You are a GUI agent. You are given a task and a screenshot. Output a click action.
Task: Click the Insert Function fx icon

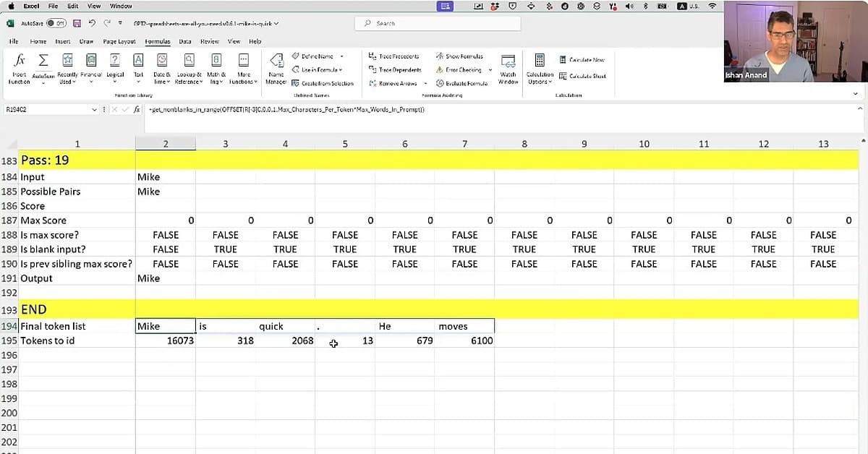click(x=20, y=61)
